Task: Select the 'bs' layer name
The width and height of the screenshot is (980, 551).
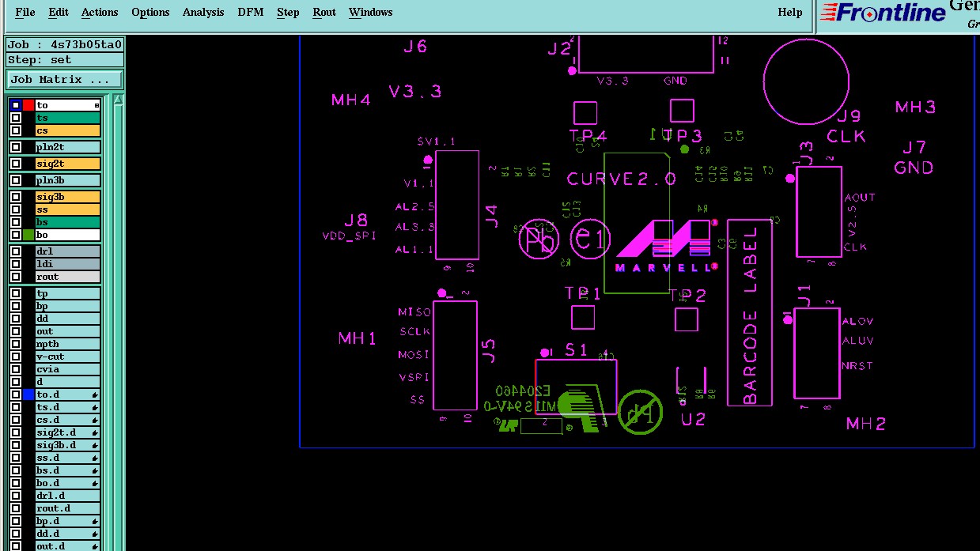Action: [x=67, y=222]
